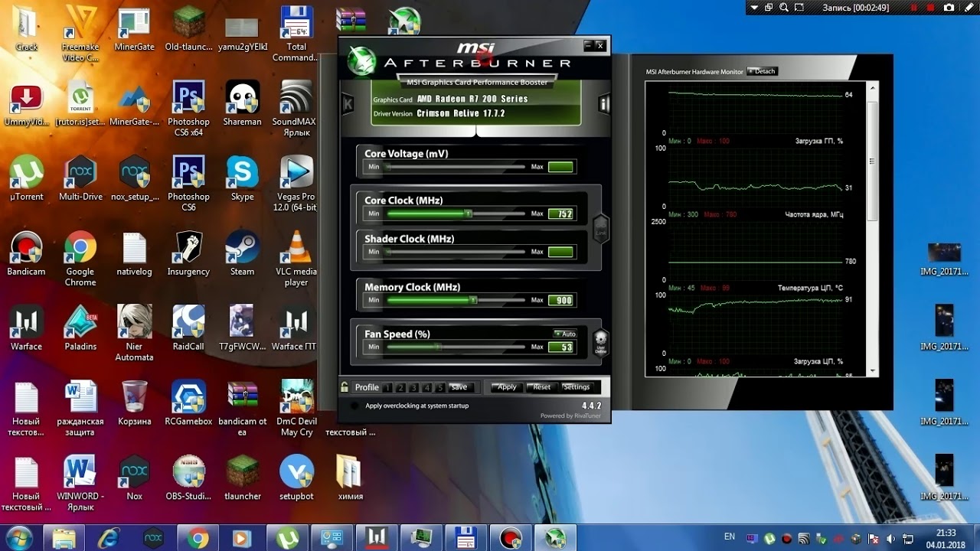Select the Shareman desktop icon

pos(242,104)
